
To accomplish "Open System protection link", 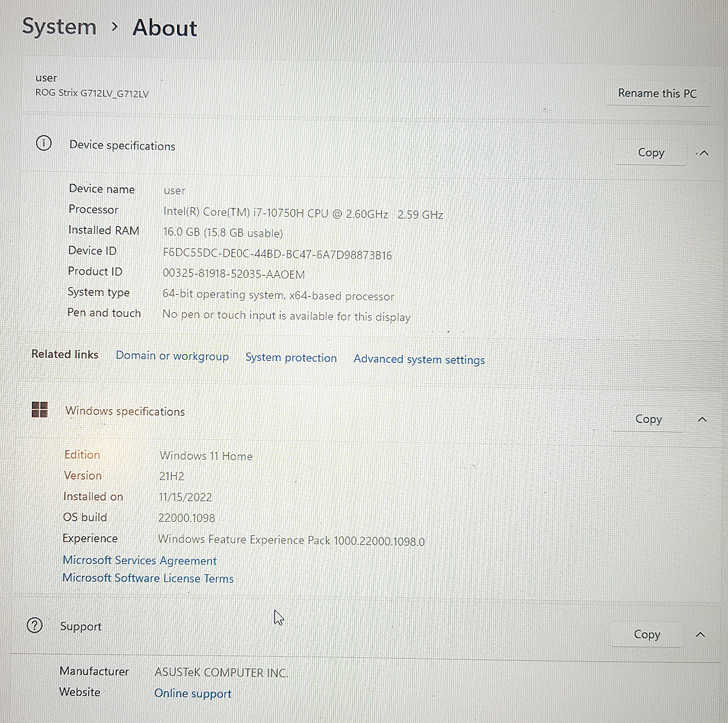I will coord(291,357).
